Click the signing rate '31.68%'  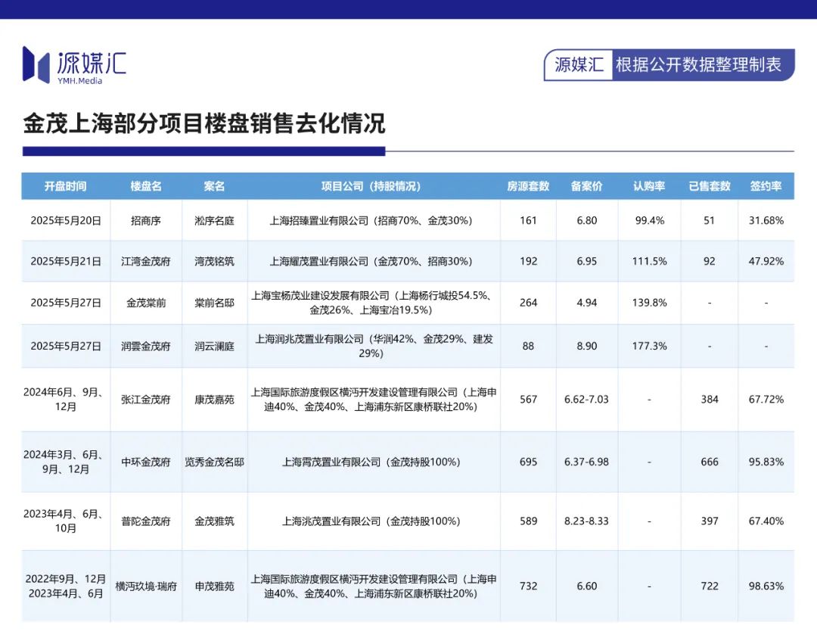[x=766, y=220]
